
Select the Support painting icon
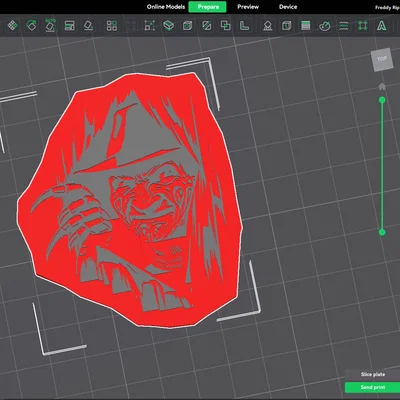[x=268, y=26]
